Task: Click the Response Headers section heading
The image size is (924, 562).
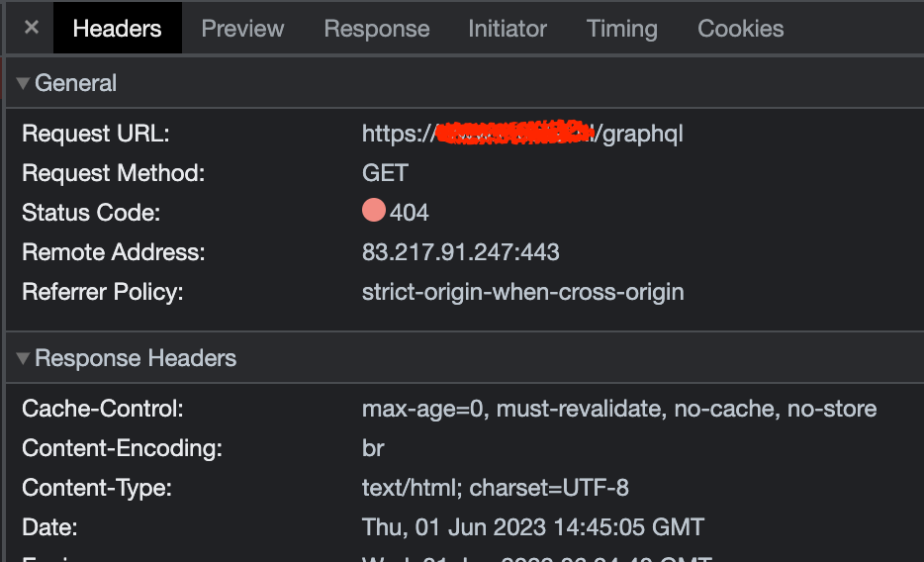Action: tap(136, 358)
